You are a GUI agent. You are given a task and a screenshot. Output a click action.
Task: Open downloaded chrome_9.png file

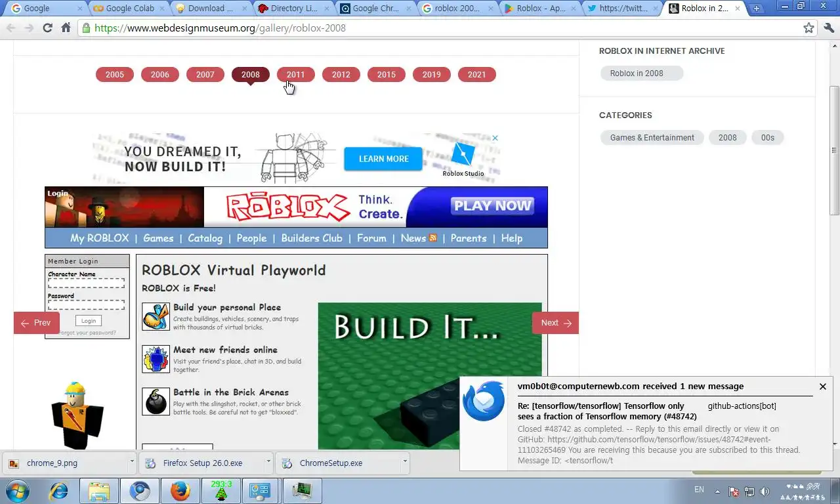pos(66,463)
